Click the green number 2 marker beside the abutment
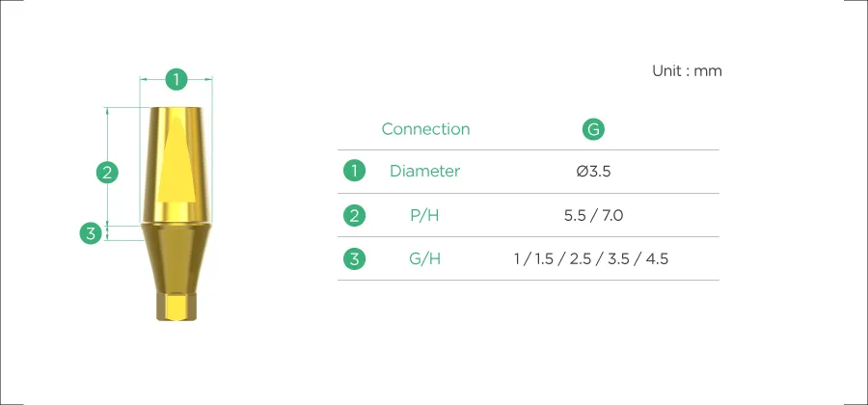The width and height of the screenshot is (868, 405). click(x=108, y=173)
